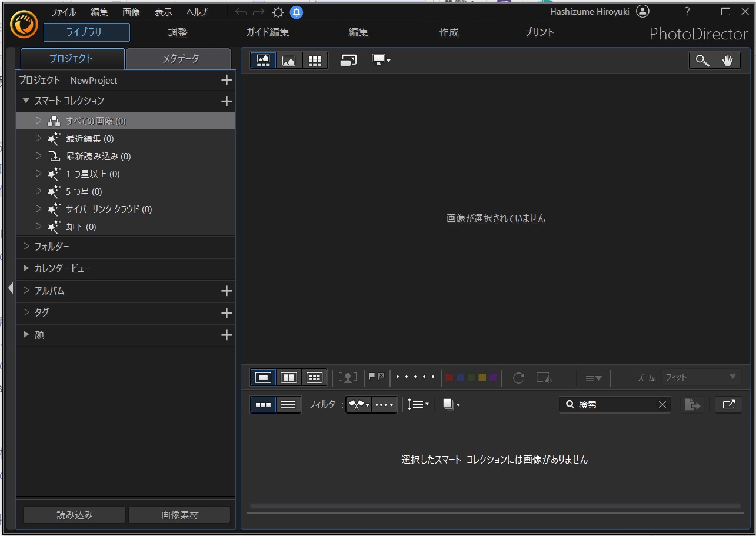This screenshot has width=756, height=536.
Task: Click the 読み込み import button
Action: [x=74, y=515]
